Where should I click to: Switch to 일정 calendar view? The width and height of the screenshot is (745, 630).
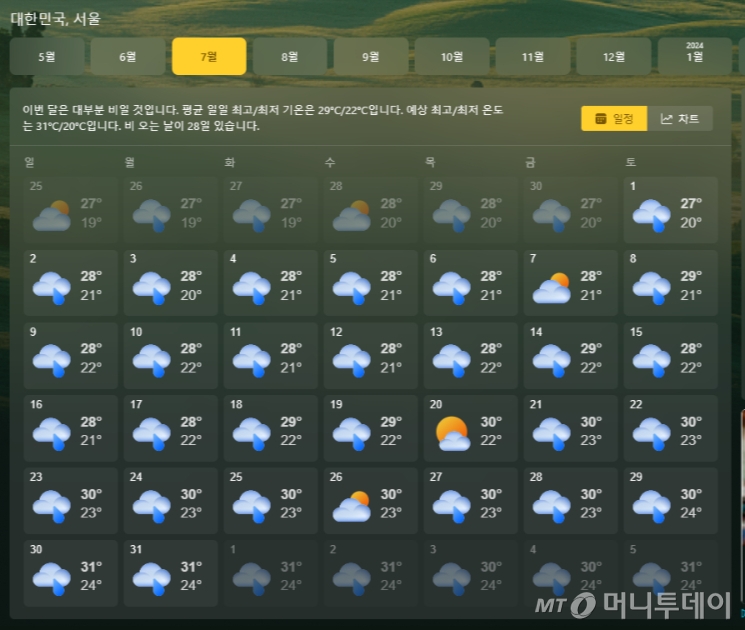[x=614, y=118]
